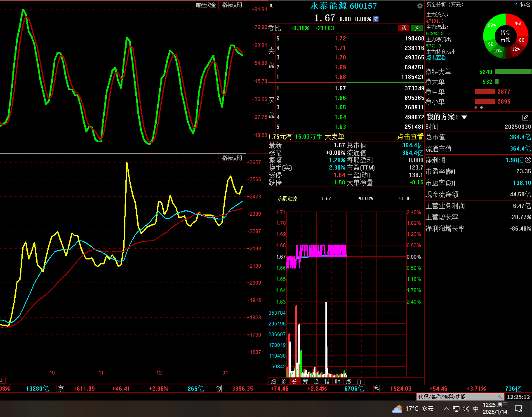Open the settings gear next to 永泰能源

[420, 6]
